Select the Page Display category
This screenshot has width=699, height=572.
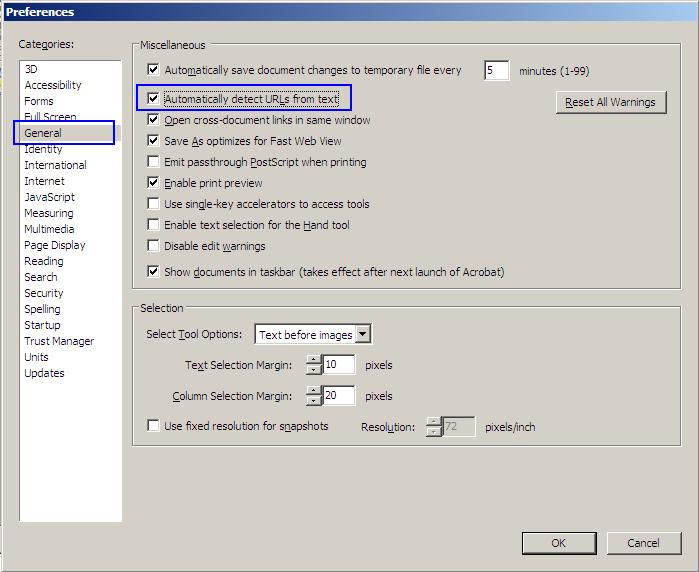(x=55, y=245)
